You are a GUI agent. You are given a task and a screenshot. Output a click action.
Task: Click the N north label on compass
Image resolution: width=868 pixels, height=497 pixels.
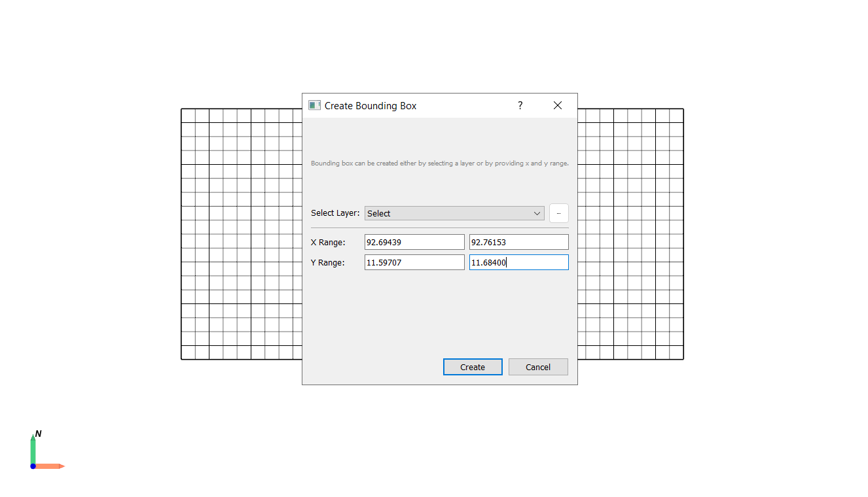39,434
